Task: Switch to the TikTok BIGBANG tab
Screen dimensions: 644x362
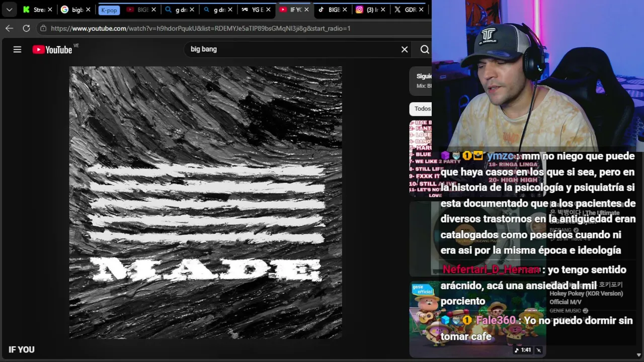Action: pyautogui.click(x=329, y=10)
